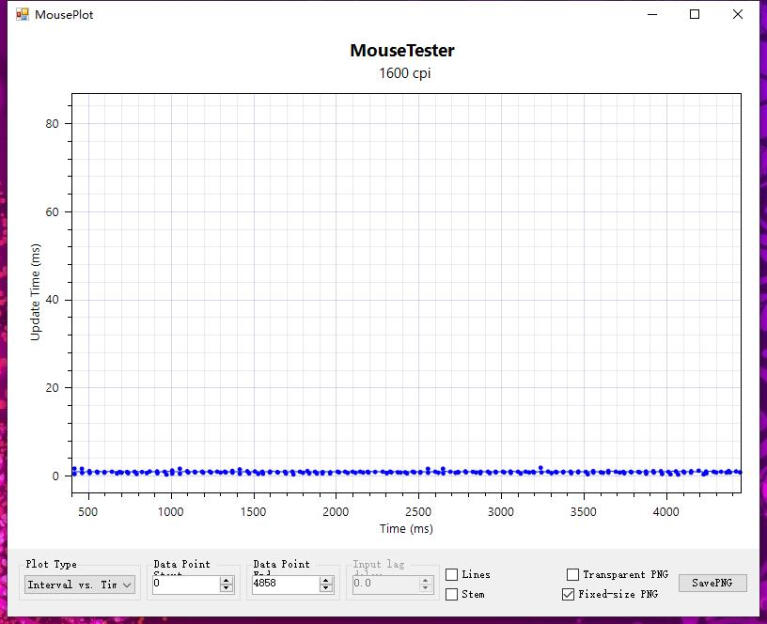Click the MousePlot app icon in title bar
Screen dimensions: 767x624
click(x=23, y=15)
